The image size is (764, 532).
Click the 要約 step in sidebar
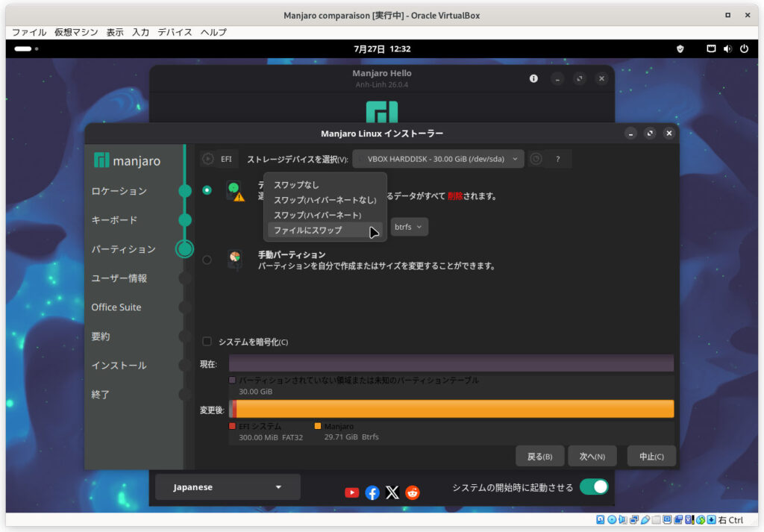tap(101, 337)
